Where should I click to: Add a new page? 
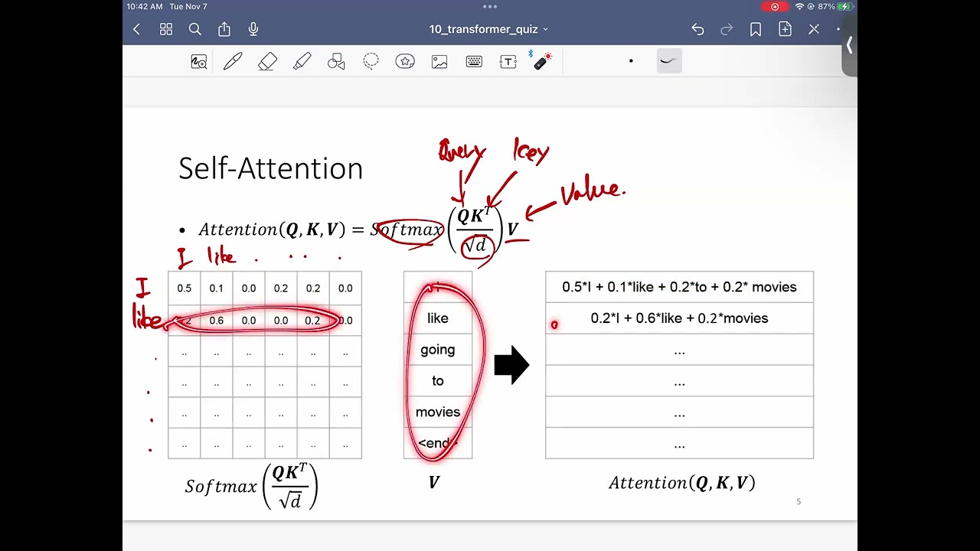click(x=785, y=29)
